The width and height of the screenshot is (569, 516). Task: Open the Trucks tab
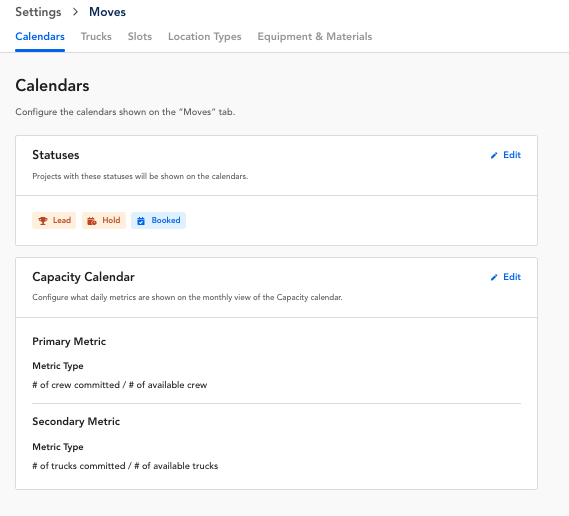[96, 37]
